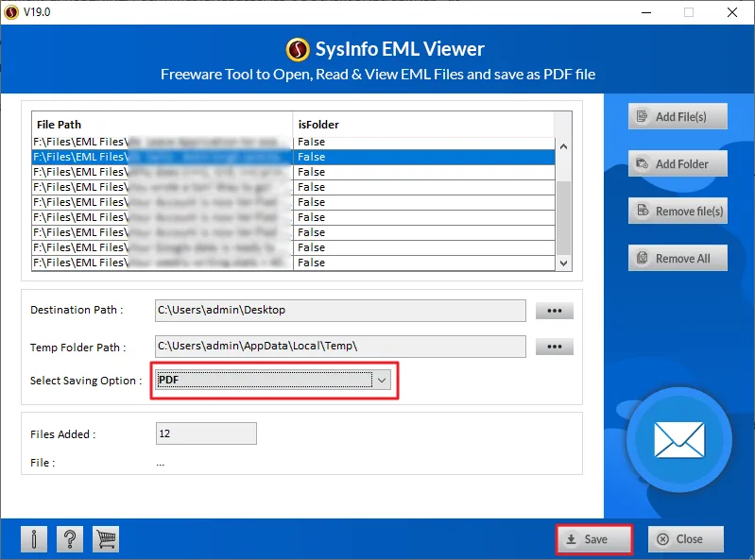The height and width of the screenshot is (560, 755).
Task: Click the 'Destination Path :' label
Action: (77, 310)
